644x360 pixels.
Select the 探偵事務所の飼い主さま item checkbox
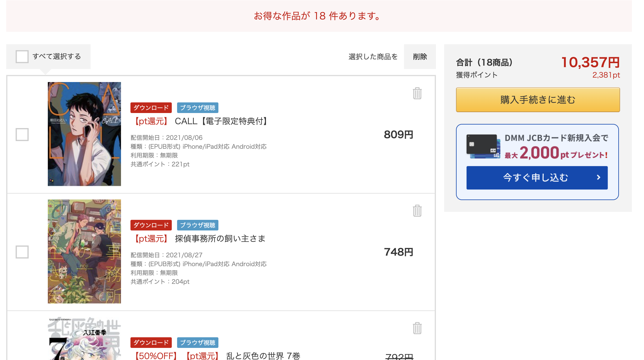(22, 252)
